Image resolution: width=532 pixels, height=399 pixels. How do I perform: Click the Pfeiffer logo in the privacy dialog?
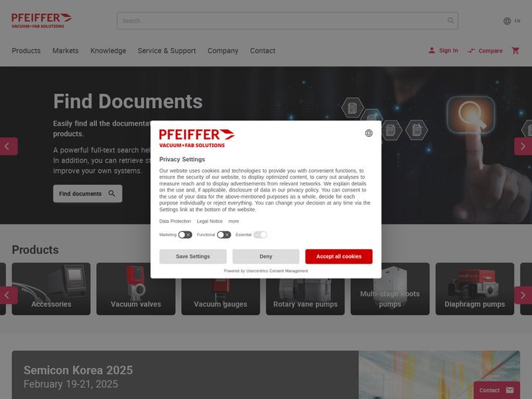197,137
